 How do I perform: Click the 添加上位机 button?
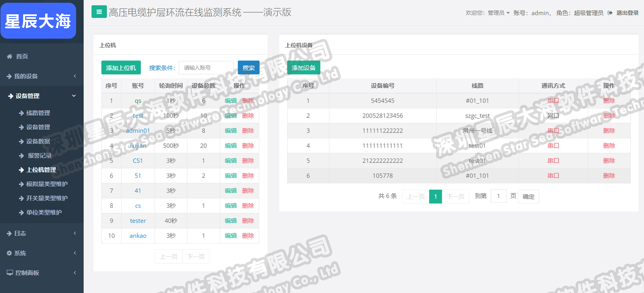121,68
